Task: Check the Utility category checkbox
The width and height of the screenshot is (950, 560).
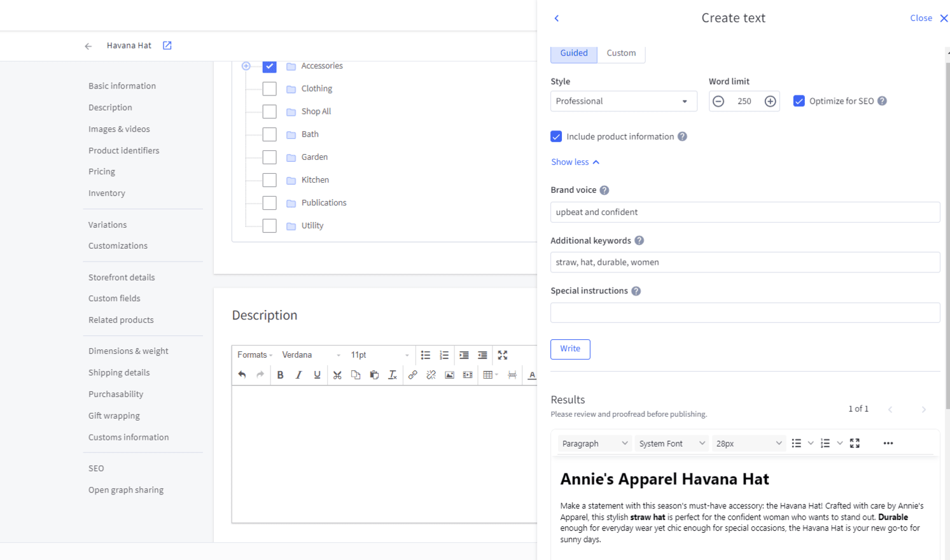Action: pyautogui.click(x=270, y=226)
